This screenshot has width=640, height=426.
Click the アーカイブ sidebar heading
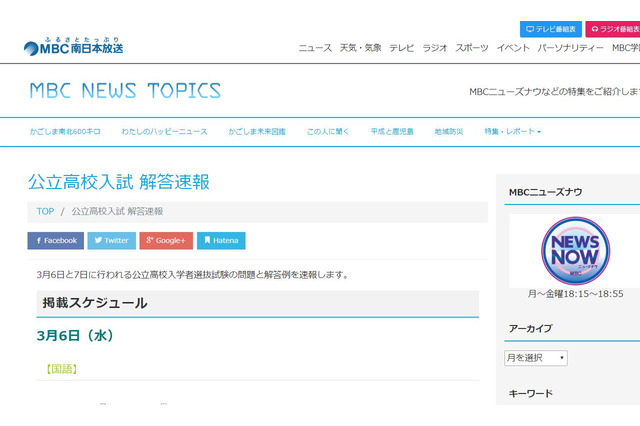[x=531, y=328]
